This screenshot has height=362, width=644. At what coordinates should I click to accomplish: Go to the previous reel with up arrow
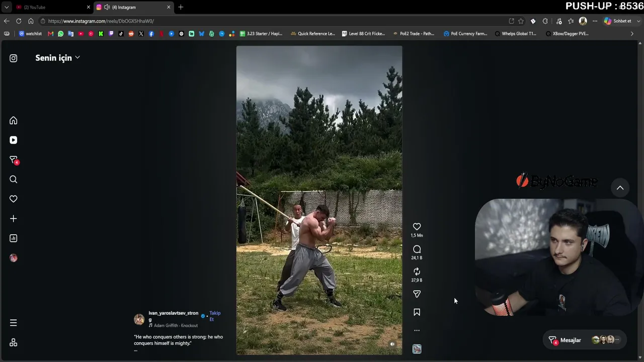click(x=620, y=188)
